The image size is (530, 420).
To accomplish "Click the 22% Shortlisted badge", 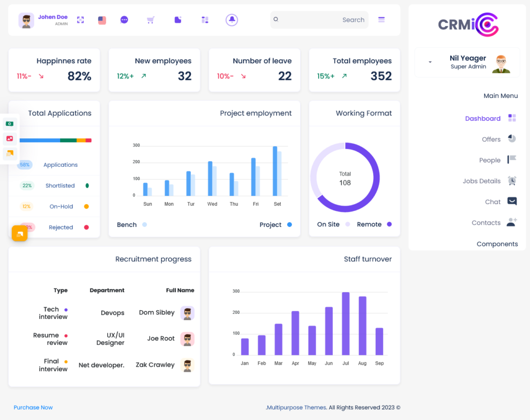I will tap(27, 185).
